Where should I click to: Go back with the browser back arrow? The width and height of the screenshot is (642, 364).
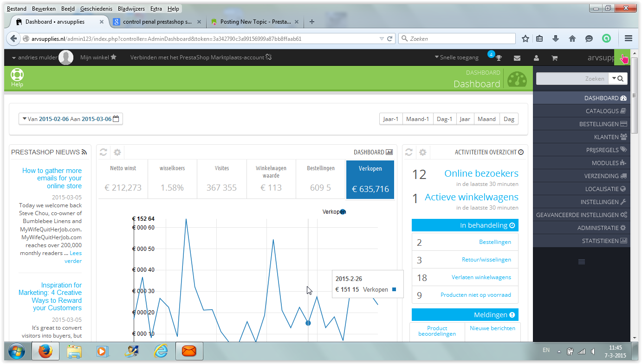(x=13, y=39)
